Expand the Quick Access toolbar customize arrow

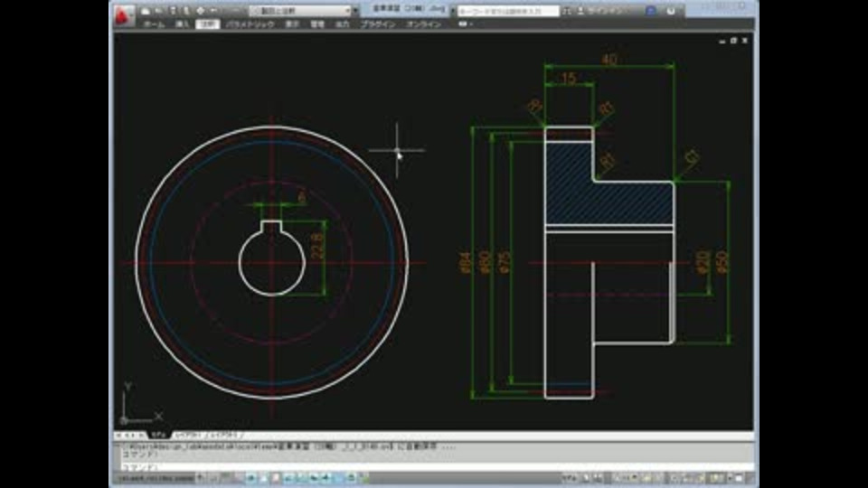pos(357,11)
